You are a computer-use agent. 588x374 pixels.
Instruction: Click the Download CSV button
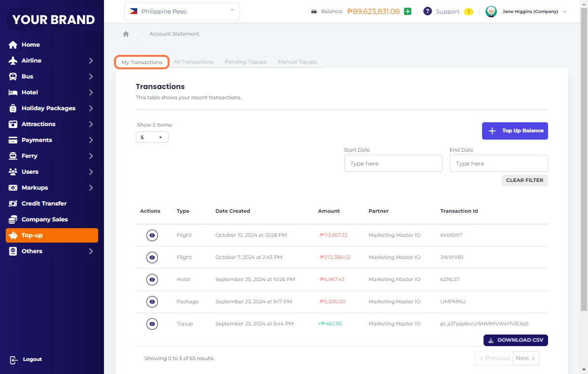[515, 340]
